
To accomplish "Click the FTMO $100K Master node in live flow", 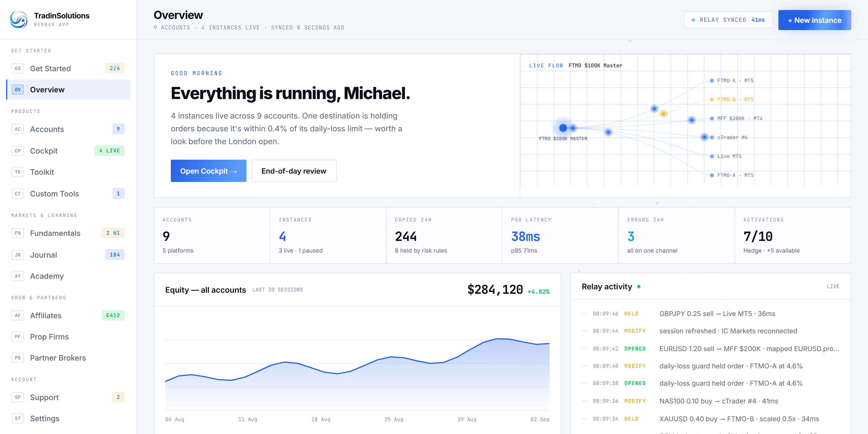I will [x=563, y=128].
